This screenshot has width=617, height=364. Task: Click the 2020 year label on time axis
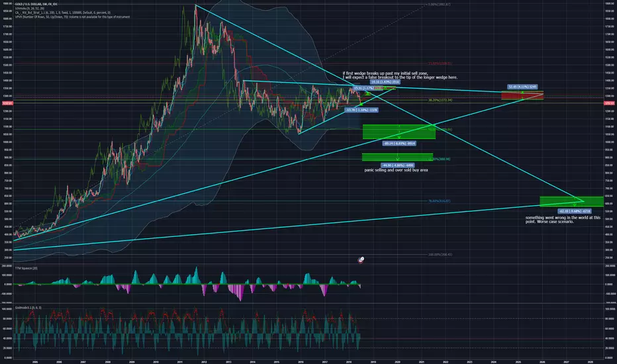click(397, 361)
